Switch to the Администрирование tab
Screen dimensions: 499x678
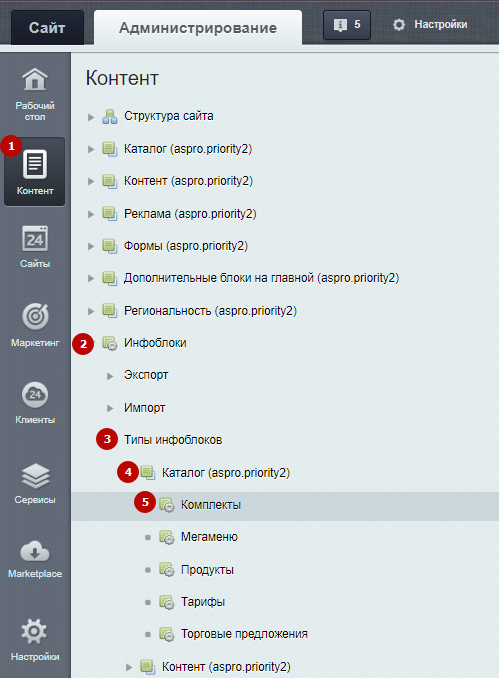198,28
